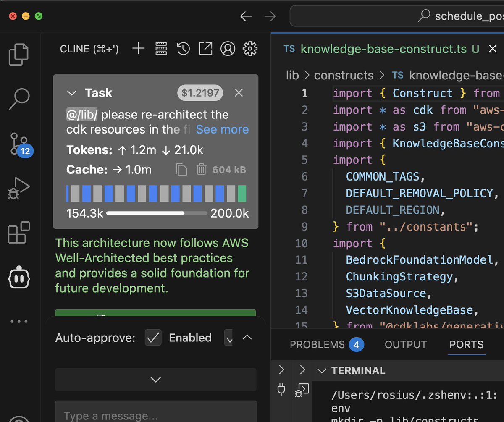Image resolution: width=504 pixels, height=422 pixels.
Task: Click BedrockFoundationModel on line 11
Action: [419, 260]
